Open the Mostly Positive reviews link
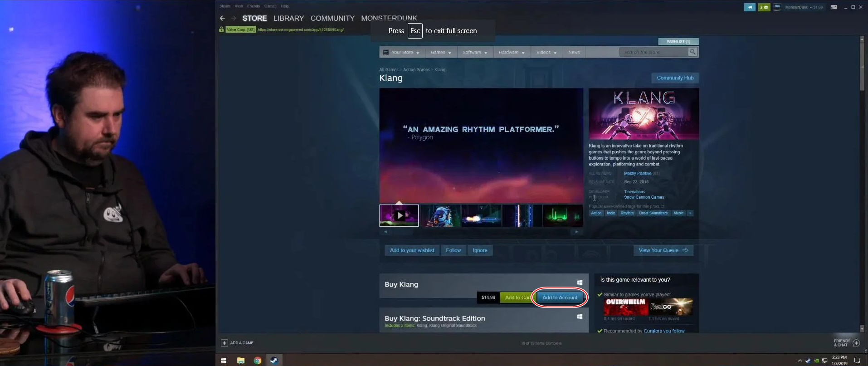The width and height of the screenshot is (868, 366). [637, 173]
